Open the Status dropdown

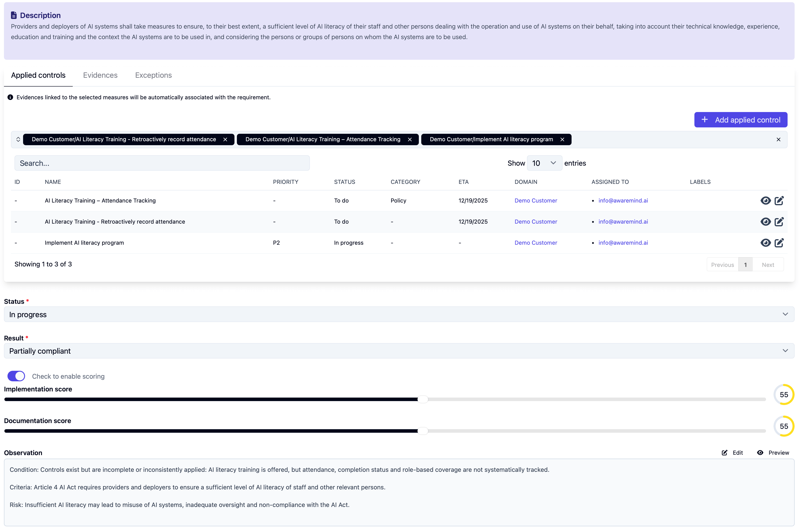(x=399, y=314)
